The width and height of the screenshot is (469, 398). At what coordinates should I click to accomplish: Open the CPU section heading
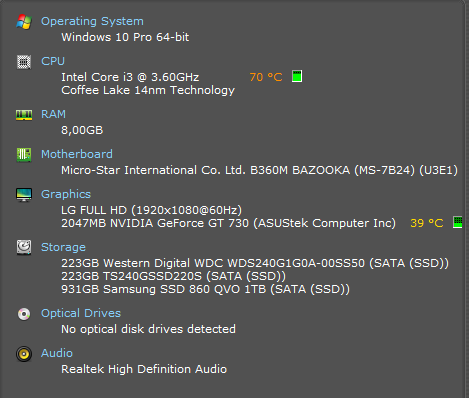53,61
